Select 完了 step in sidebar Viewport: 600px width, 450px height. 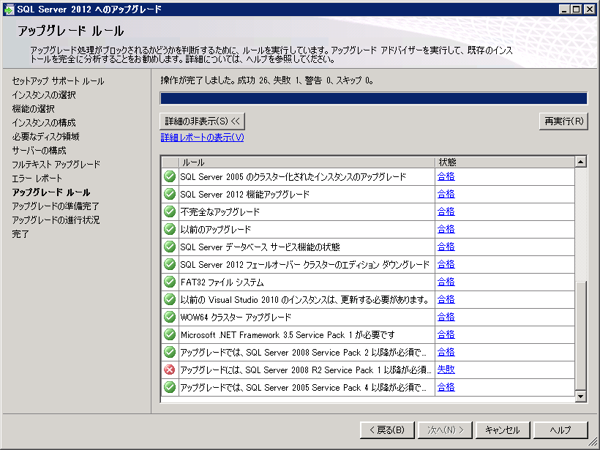pyautogui.click(x=20, y=234)
